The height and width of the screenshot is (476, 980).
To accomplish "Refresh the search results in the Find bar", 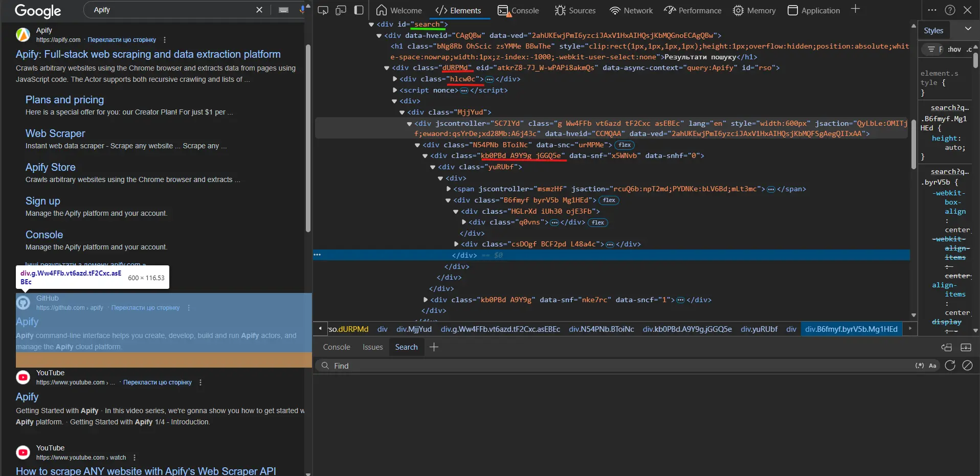I will [950, 365].
